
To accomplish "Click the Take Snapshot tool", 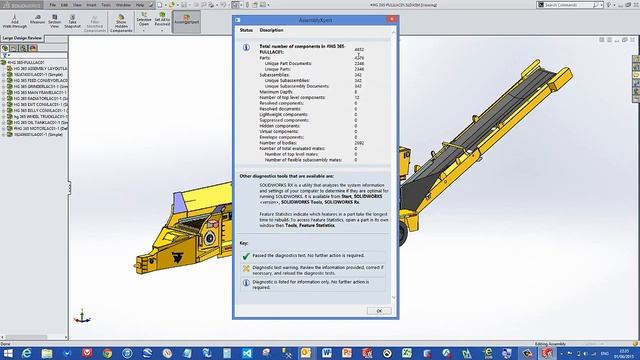I will 72,22.
